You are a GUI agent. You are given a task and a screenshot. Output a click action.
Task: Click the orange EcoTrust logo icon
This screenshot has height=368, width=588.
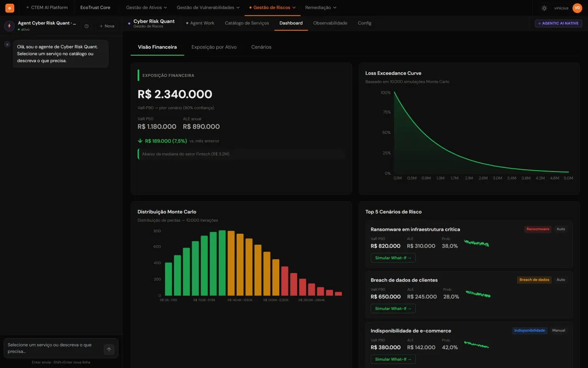pos(10,8)
